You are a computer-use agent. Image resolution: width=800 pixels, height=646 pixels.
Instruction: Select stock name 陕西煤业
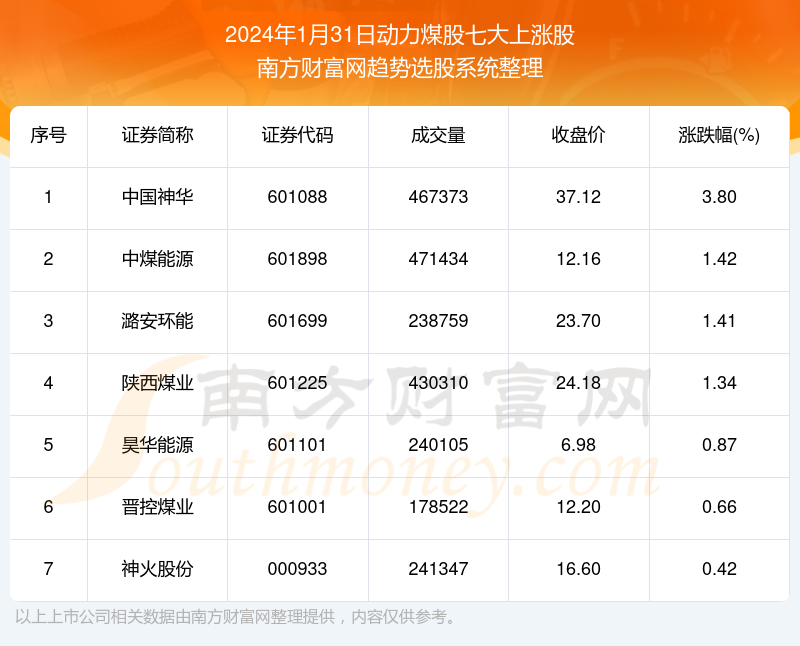pos(157,383)
